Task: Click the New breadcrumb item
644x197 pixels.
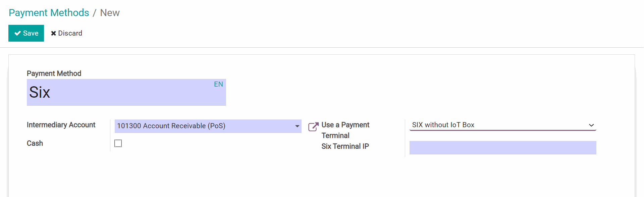Action: 110,13
